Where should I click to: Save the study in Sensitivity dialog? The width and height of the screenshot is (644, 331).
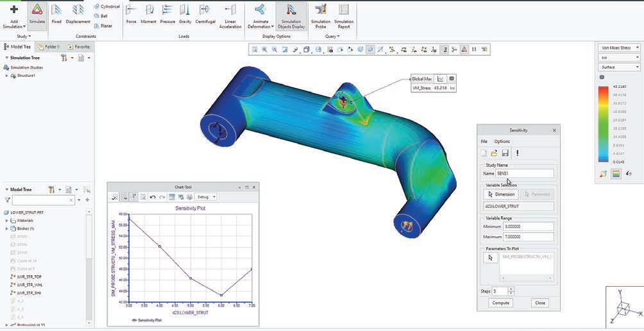coord(505,153)
